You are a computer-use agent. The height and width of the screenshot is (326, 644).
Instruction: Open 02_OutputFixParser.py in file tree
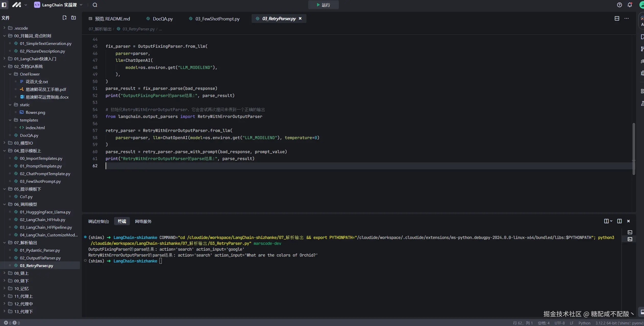point(40,258)
